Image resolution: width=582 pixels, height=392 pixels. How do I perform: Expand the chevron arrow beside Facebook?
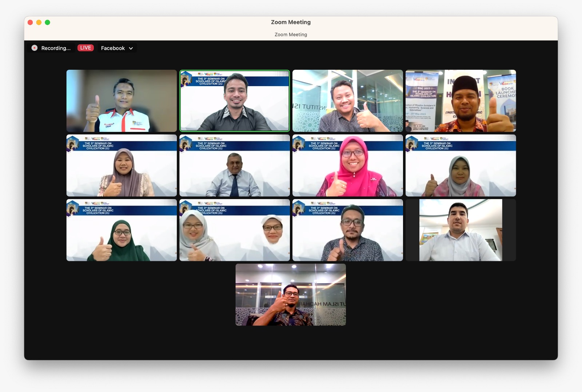click(x=131, y=48)
